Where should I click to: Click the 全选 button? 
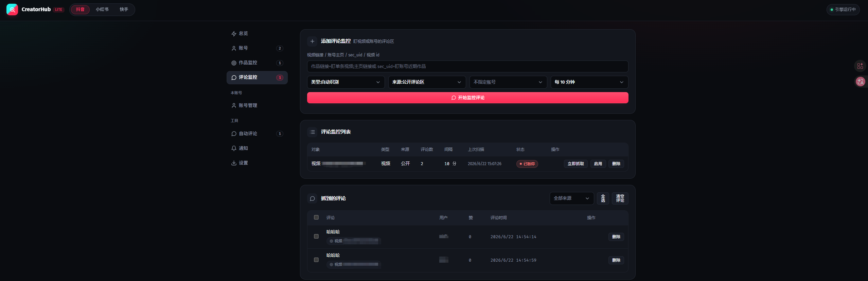click(x=603, y=198)
